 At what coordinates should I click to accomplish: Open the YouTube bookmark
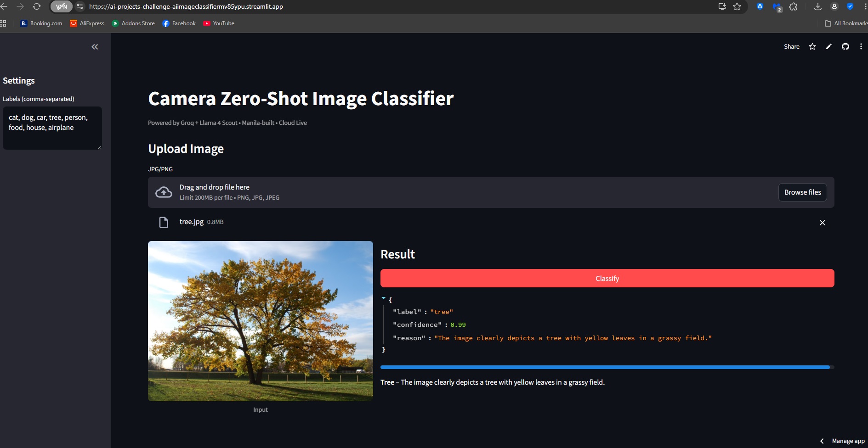coord(219,23)
